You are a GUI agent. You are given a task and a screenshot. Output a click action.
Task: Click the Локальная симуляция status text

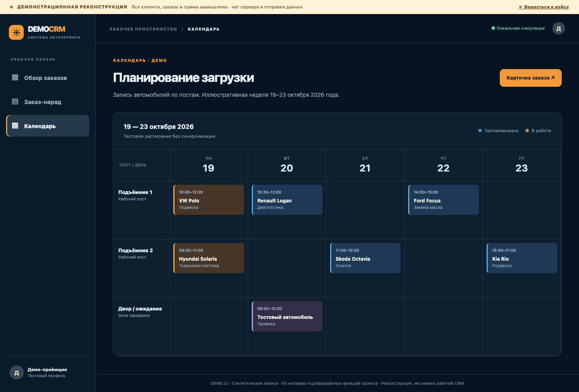521,29
